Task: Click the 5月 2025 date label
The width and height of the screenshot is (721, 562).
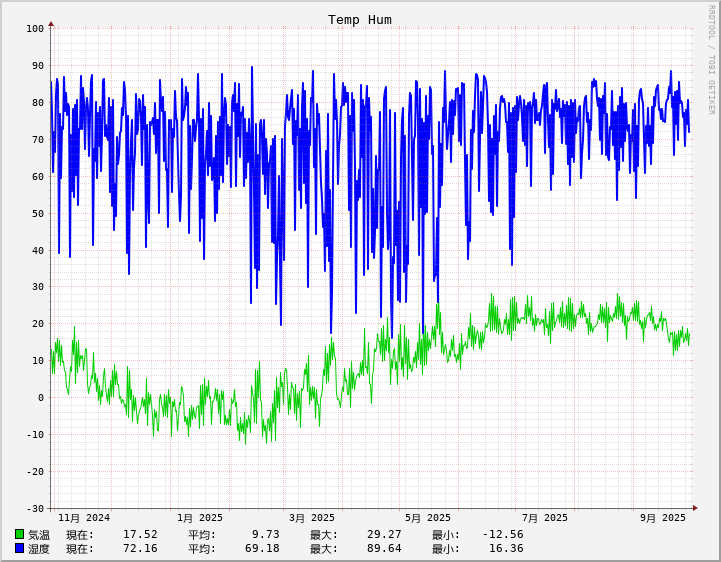Action: (x=428, y=518)
